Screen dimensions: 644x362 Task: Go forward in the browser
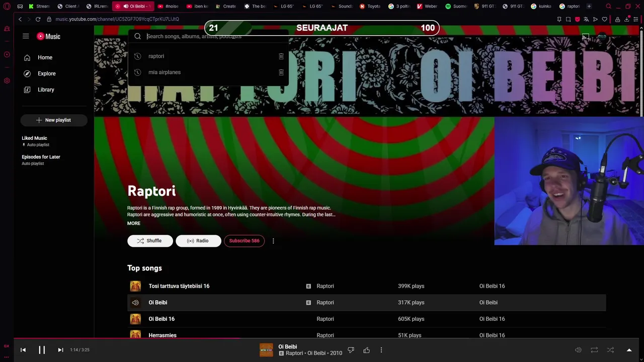pos(29,19)
